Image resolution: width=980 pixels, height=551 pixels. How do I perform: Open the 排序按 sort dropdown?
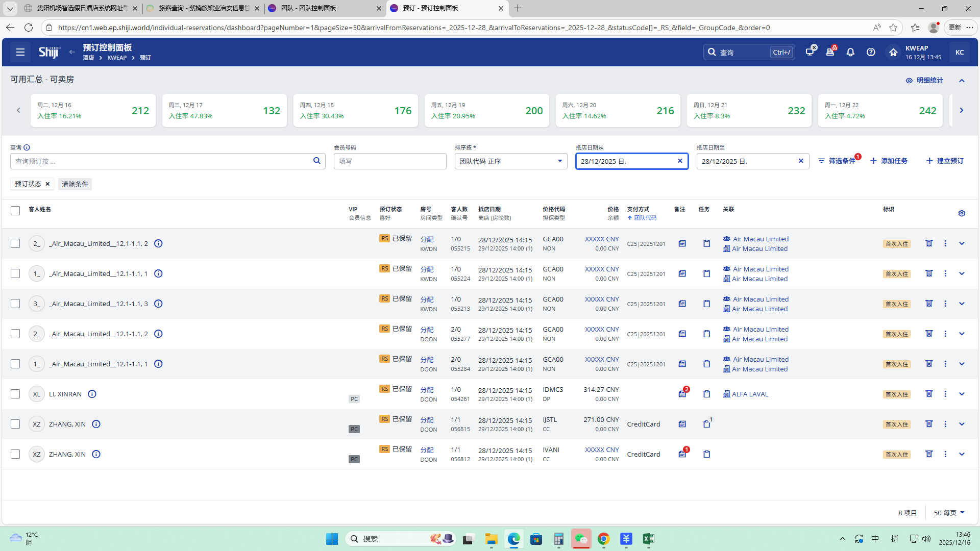coord(510,161)
